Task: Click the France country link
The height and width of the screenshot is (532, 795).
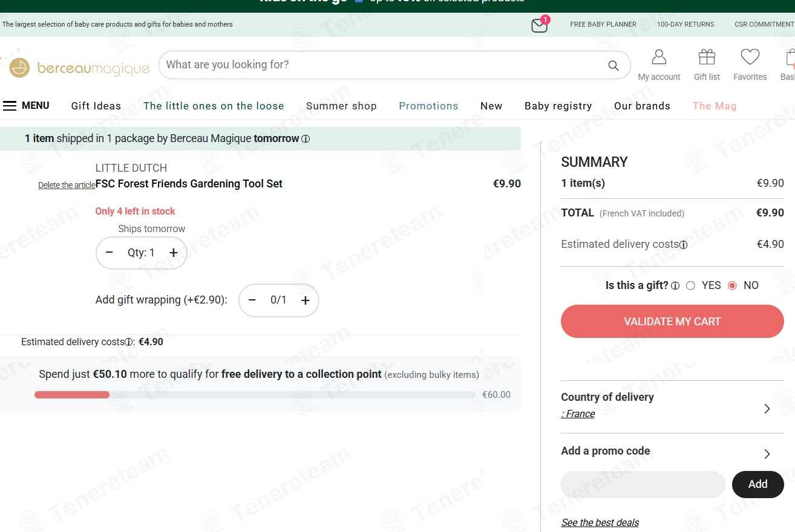Action: pyautogui.click(x=578, y=414)
